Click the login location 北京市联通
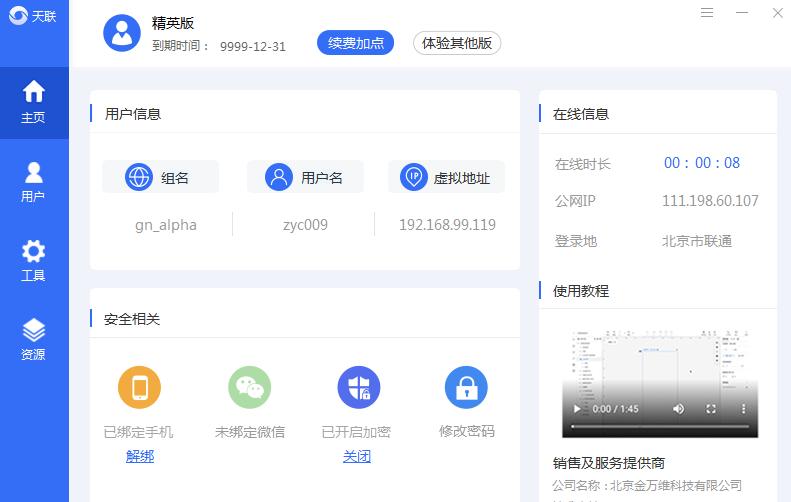791x502 pixels. coord(697,241)
